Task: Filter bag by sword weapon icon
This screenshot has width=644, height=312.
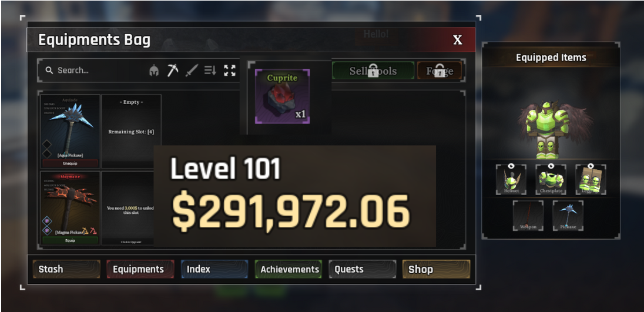Action: pos(192,71)
